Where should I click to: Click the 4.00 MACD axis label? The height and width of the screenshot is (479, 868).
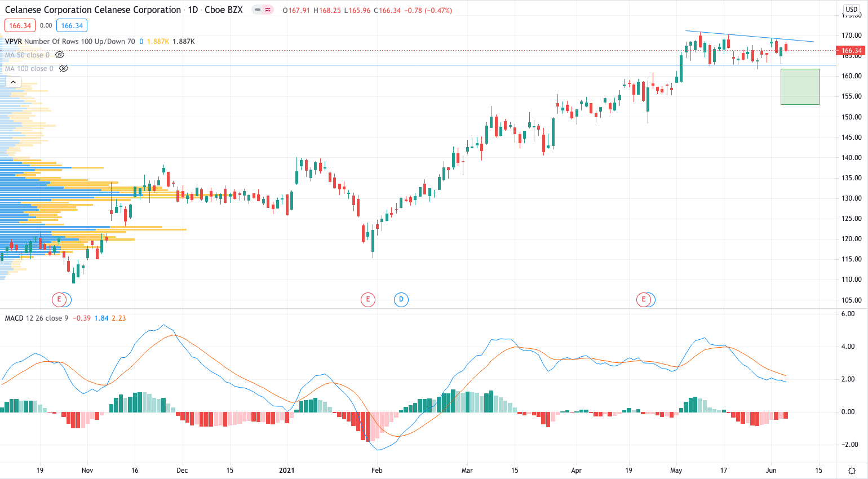point(848,346)
